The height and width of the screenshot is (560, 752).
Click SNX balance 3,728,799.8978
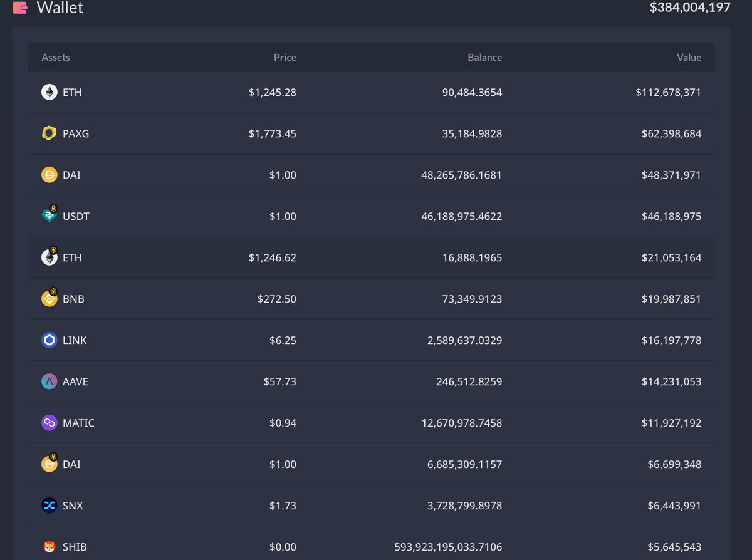[465, 506]
